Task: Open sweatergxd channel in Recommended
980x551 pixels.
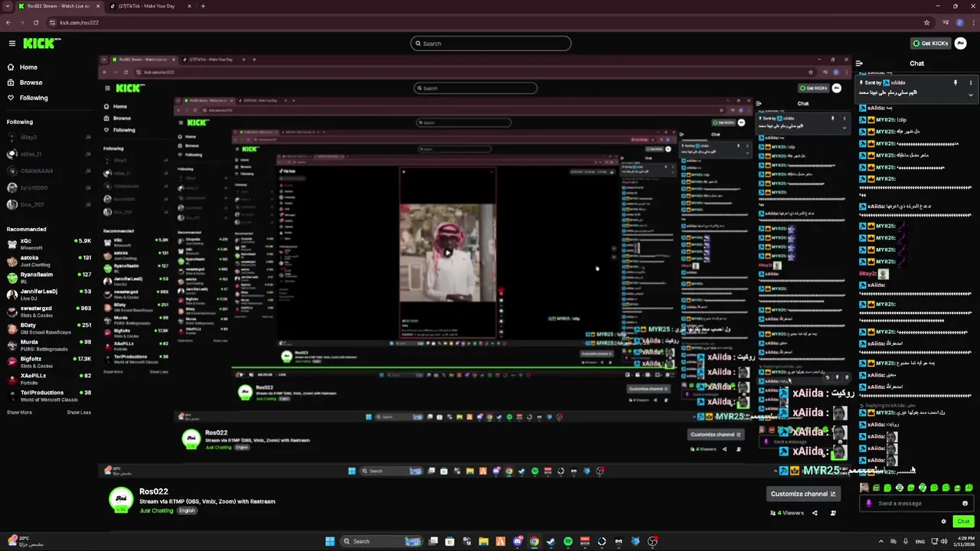Action: point(48,311)
